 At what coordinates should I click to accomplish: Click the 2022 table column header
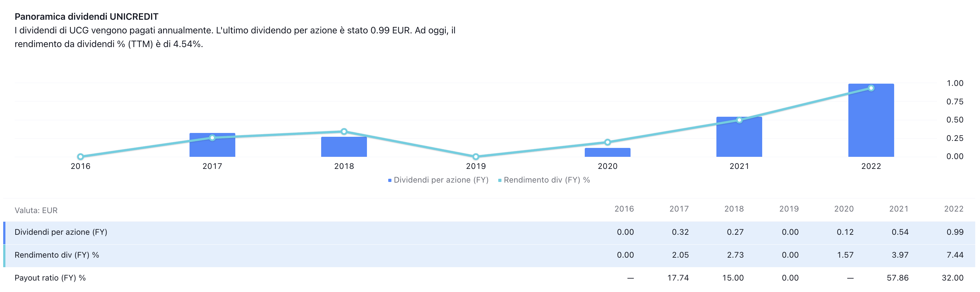953,209
